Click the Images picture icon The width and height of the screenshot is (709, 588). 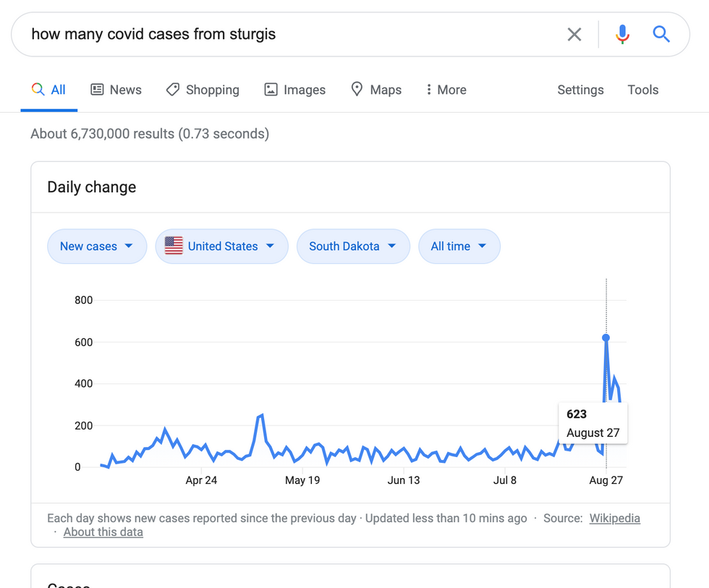click(271, 90)
